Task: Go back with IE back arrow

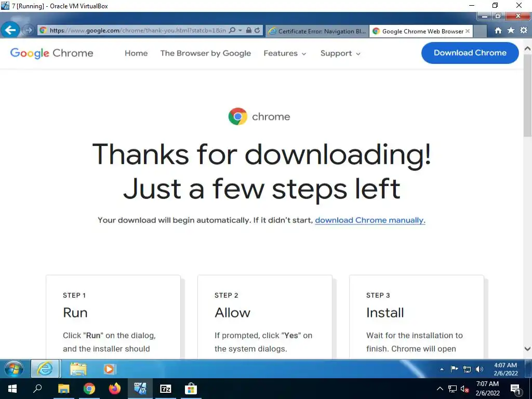Action: tap(10, 30)
